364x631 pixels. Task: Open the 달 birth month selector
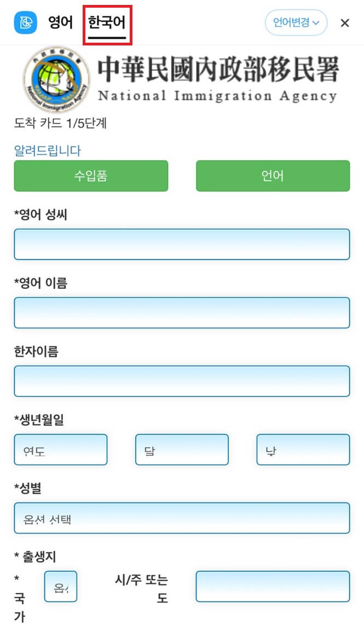pyautogui.click(x=181, y=449)
